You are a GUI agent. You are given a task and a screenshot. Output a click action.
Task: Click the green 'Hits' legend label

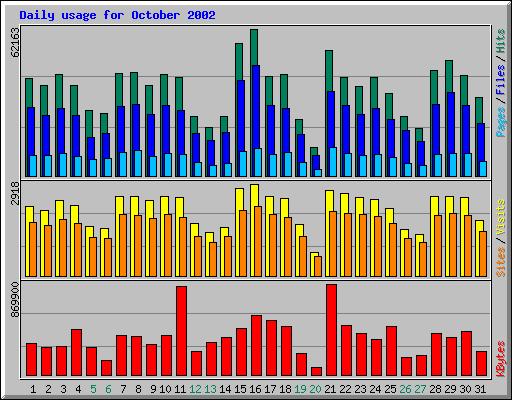[x=501, y=41]
